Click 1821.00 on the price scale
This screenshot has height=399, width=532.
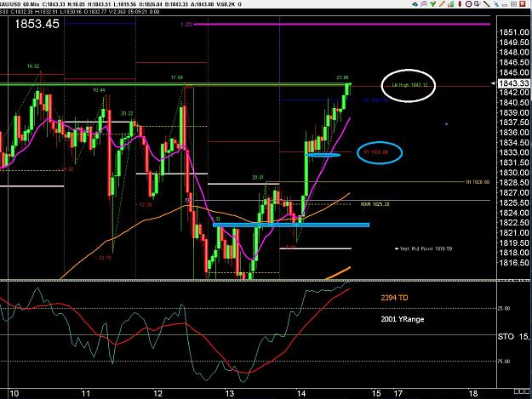point(514,232)
